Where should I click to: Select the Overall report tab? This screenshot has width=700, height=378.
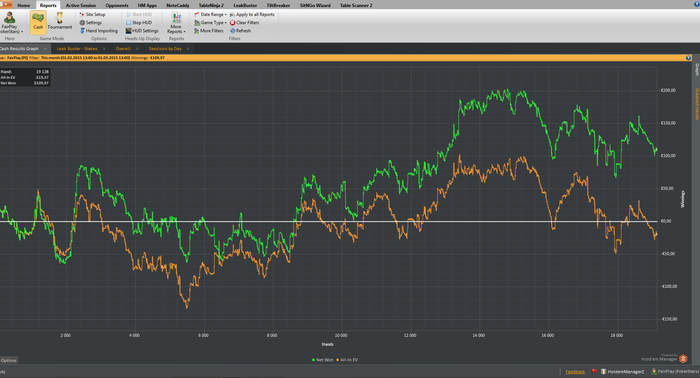[x=123, y=49]
